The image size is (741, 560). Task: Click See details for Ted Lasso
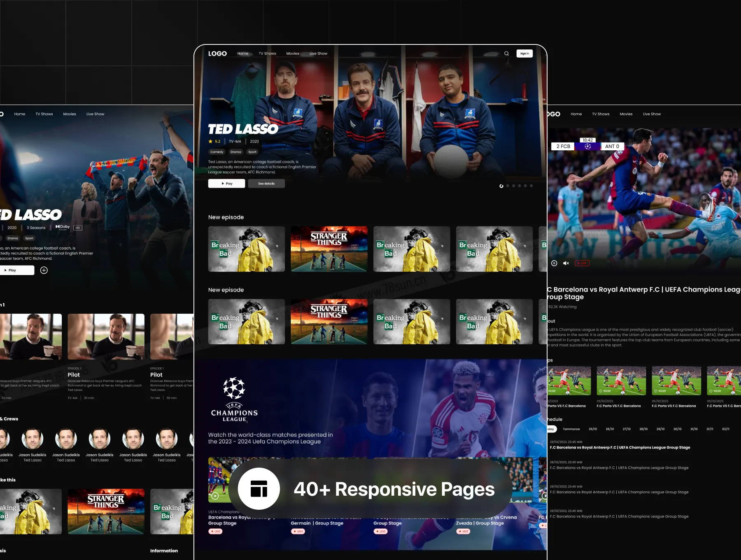266,184
